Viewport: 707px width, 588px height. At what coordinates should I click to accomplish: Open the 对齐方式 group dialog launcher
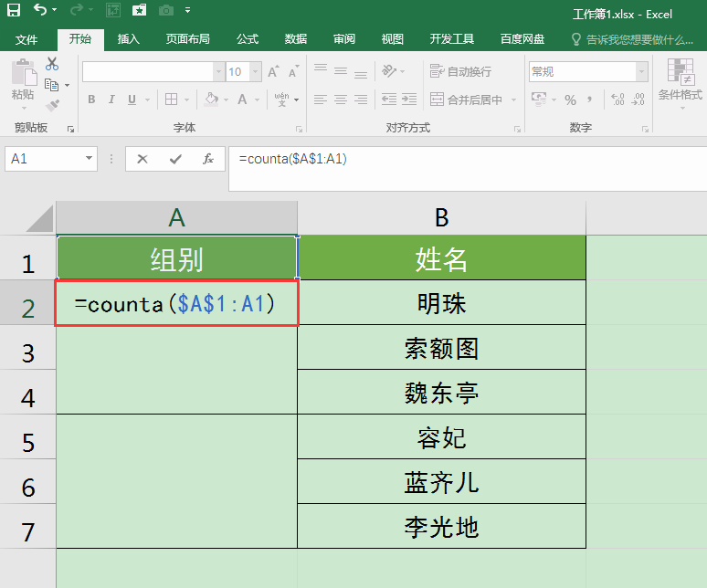(517, 130)
